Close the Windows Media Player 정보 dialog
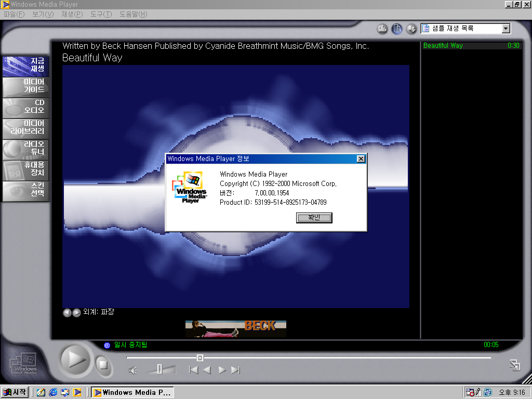The height and width of the screenshot is (399, 532). tap(361, 159)
